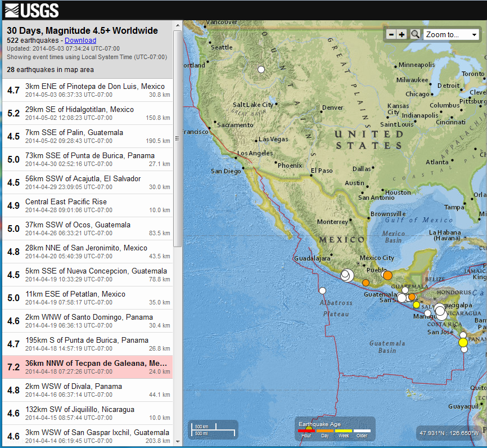487x448 pixels.
Task: Open the 4.5 Nueva Concepcion, Guatemala row
Action: click(x=88, y=275)
